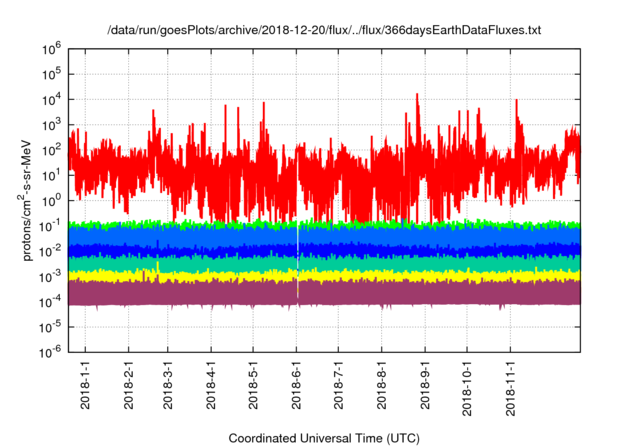
Task: Click the 10^3 y-axis tick label
Action: (x=52, y=125)
